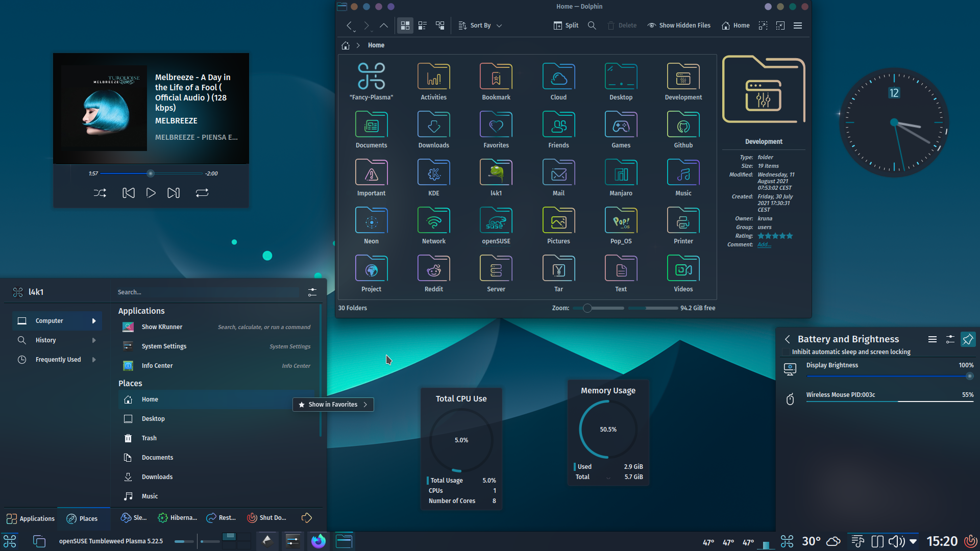
Task: Click the launcher Search field
Action: 208,292
